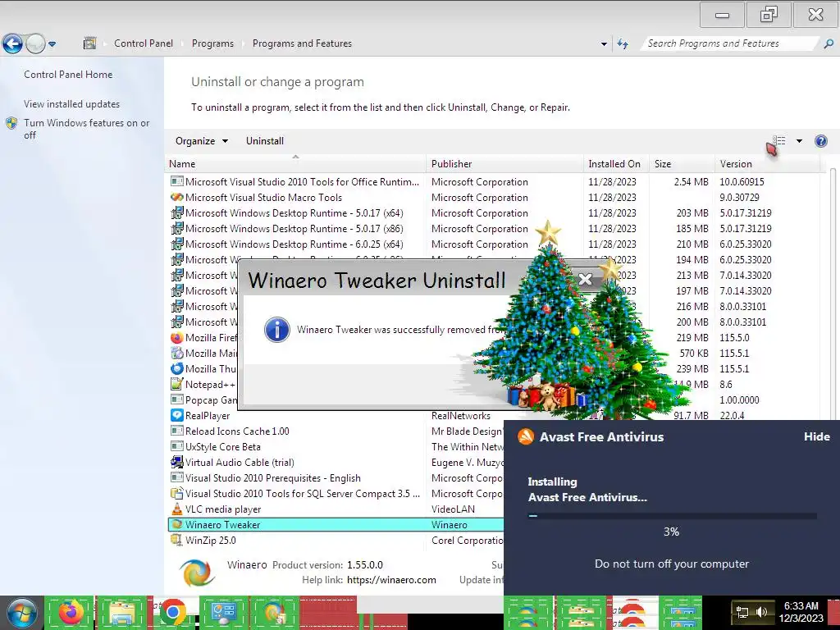Click Search Programs and Features field

pyautogui.click(x=731, y=43)
